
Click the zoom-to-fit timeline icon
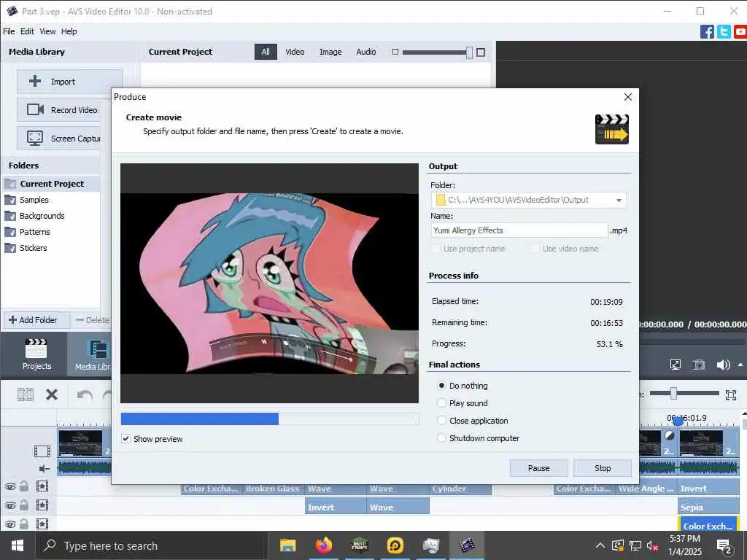(x=731, y=394)
